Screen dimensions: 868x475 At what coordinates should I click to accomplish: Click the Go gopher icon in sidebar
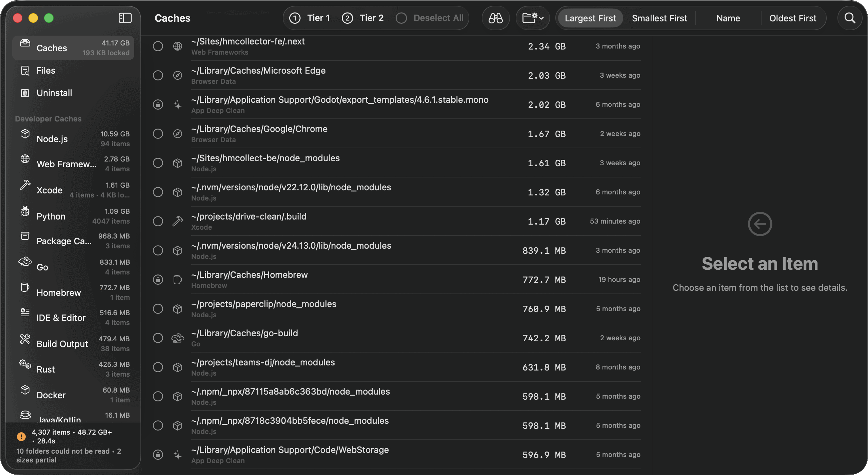coord(25,262)
